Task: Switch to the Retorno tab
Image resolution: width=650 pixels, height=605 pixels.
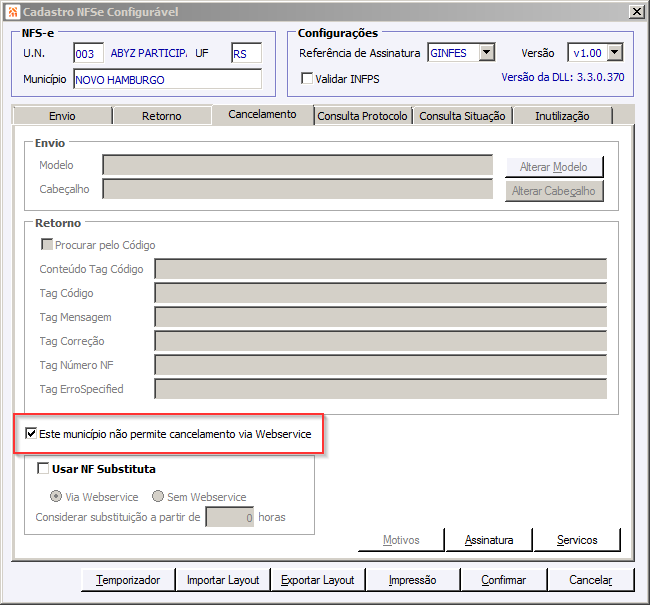Action: (162, 116)
